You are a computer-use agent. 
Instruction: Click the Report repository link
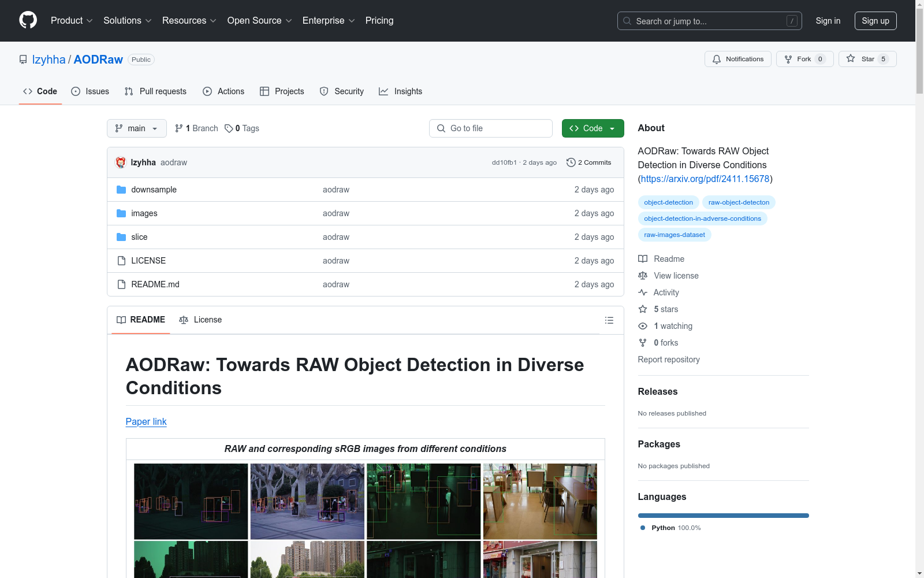point(669,360)
